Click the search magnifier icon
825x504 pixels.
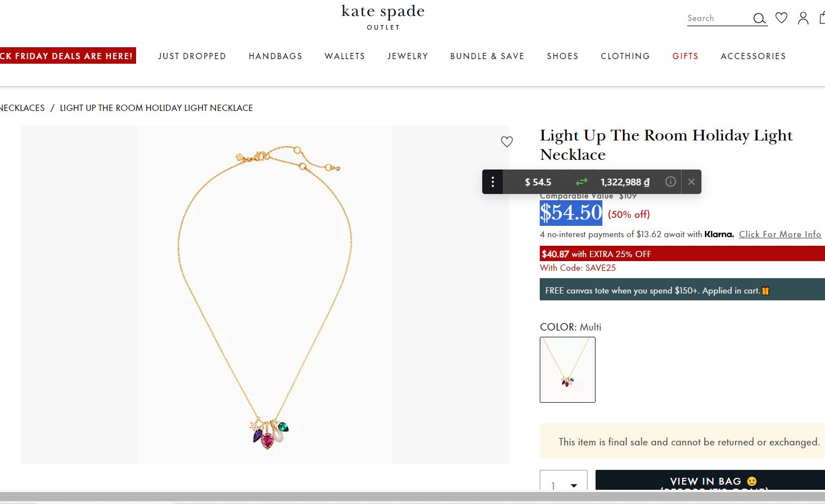(x=760, y=19)
